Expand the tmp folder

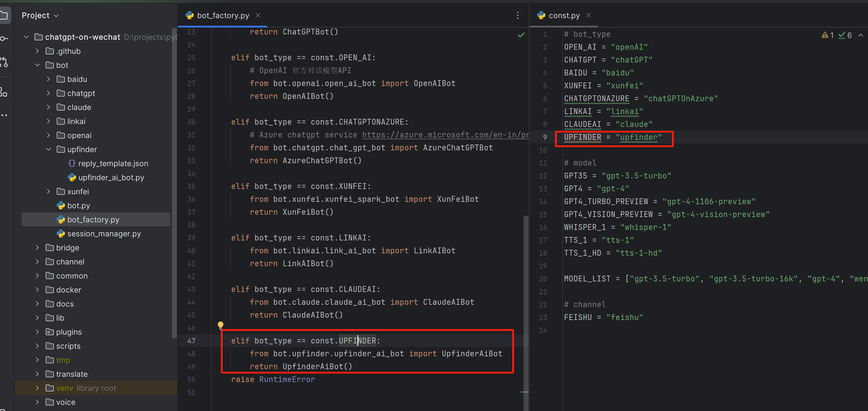37,360
